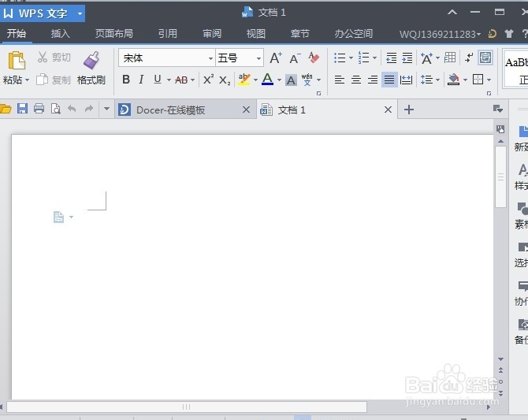Click the horizontal scrollbar thumb
This screenshot has height=420, width=528.
(187, 407)
